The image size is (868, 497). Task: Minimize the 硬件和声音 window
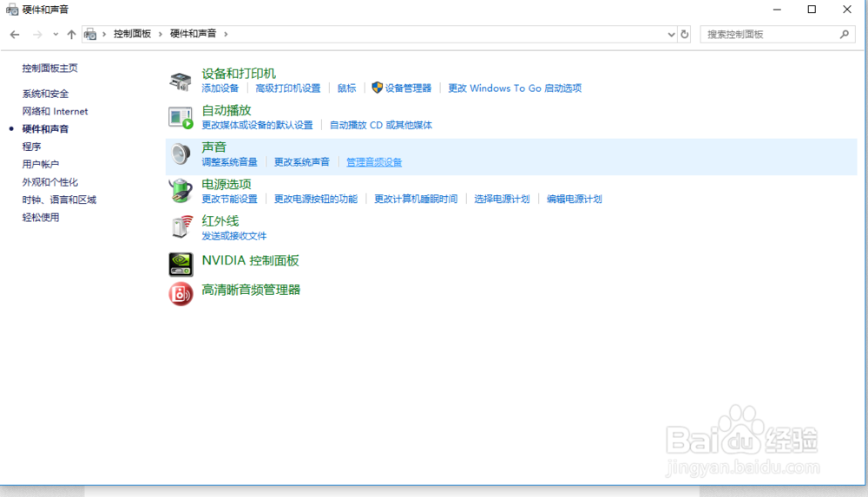coord(777,10)
